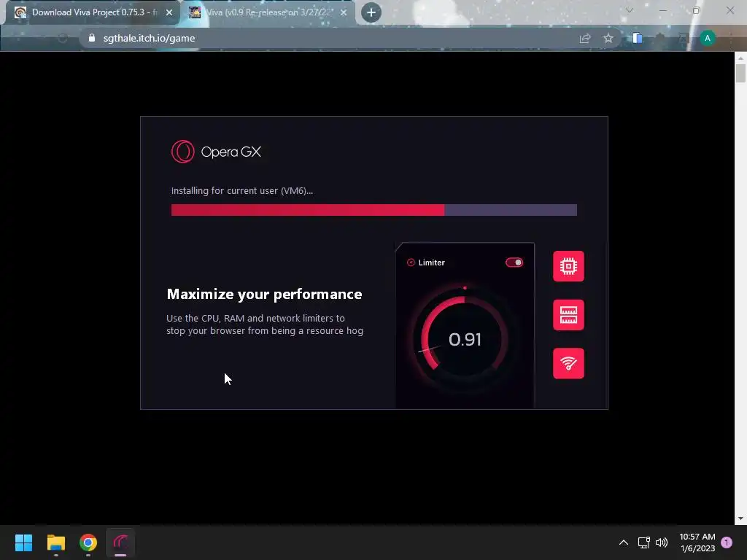Open network status tray icon
The image size is (747, 560).
click(x=643, y=542)
